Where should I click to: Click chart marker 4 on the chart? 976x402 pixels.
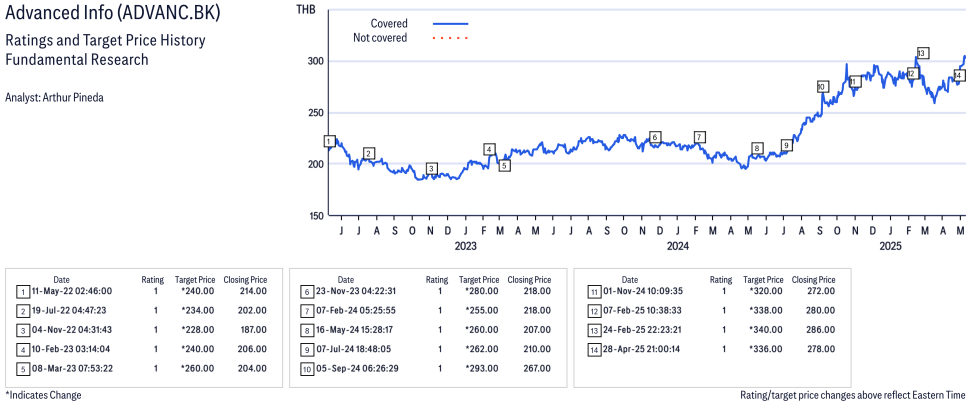click(490, 149)
